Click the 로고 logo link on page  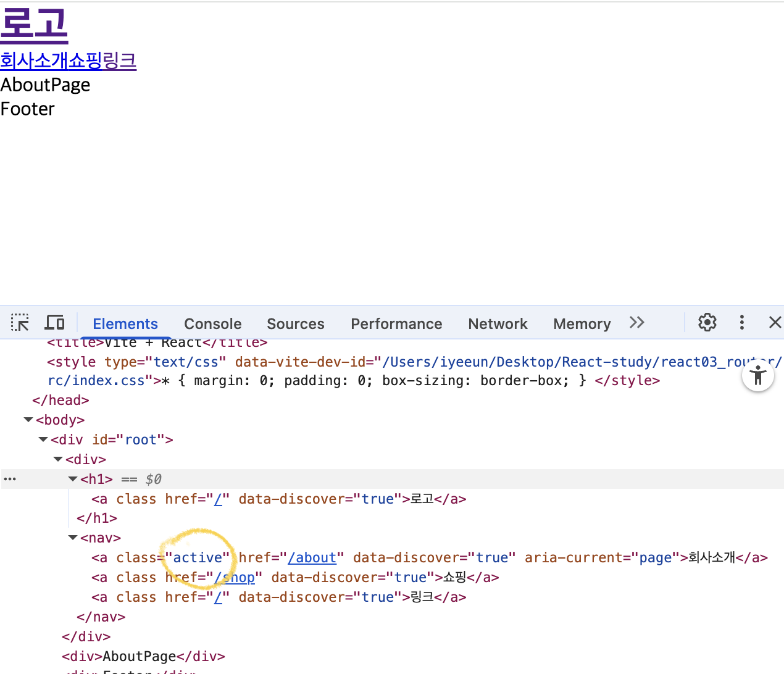34,24
